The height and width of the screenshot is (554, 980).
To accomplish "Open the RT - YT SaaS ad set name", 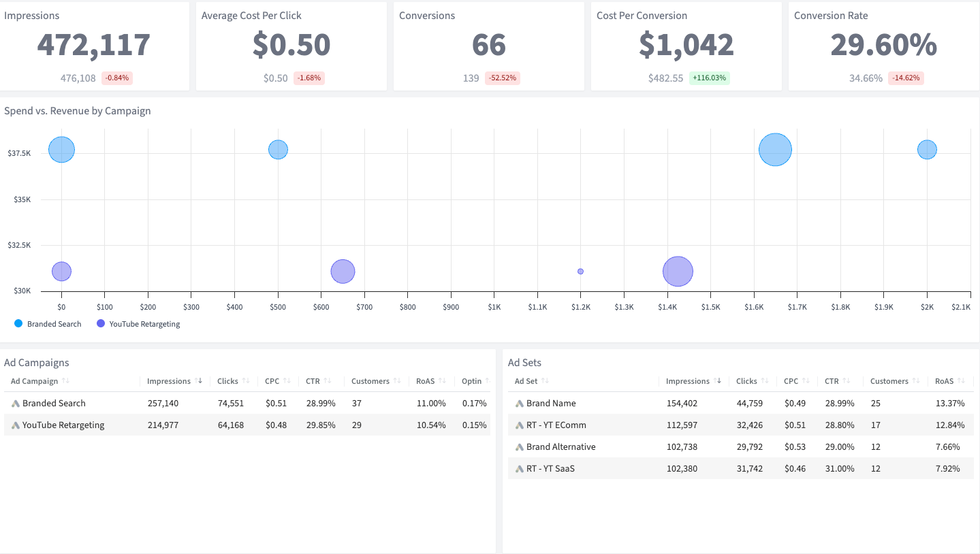I will click(550, 469).
